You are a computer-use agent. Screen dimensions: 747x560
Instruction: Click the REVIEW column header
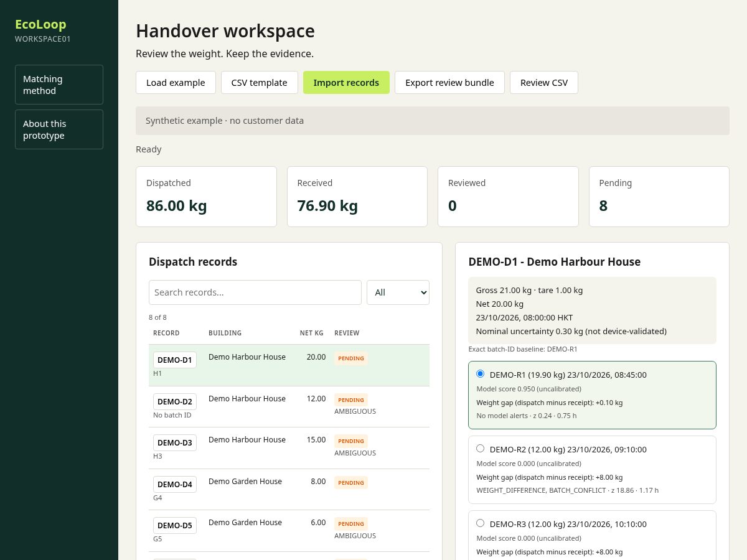click(x=347, y=334)
